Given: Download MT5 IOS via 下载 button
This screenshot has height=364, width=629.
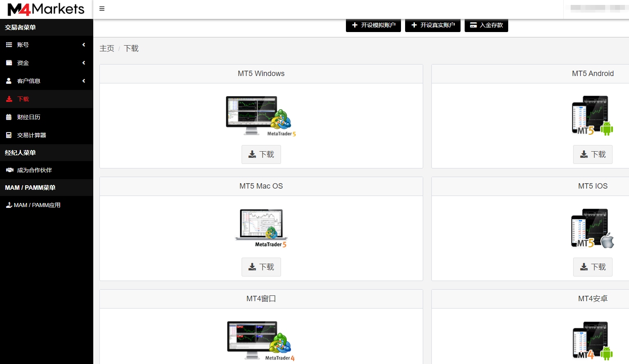Looking at the screenshot, I should tap(593, 267).
